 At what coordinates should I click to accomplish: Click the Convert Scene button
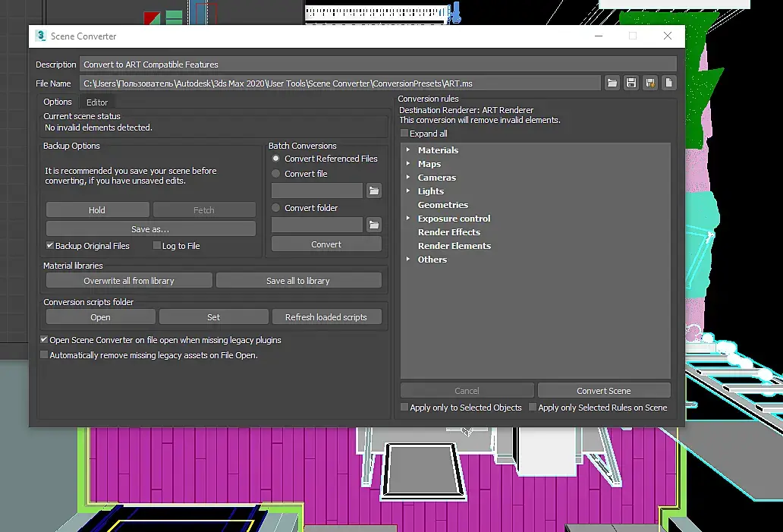point(604,390)
